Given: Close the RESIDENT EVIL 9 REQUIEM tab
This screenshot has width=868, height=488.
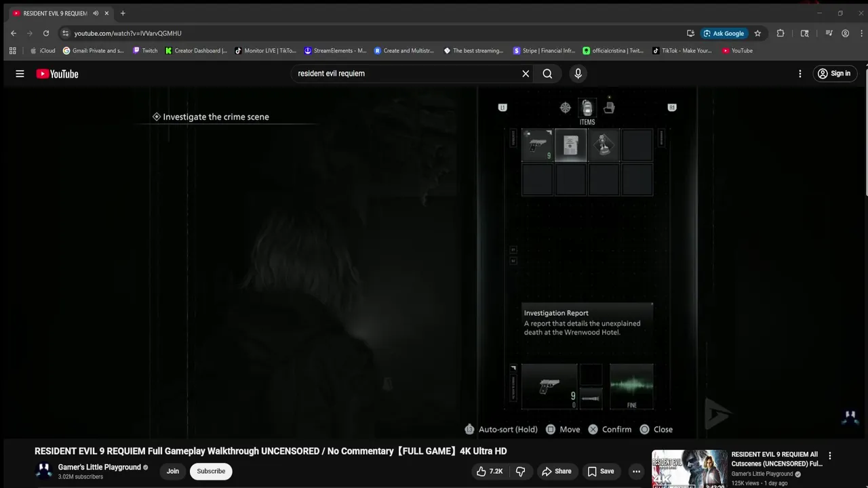Looking at the screenshot, I should coord(106,13).
